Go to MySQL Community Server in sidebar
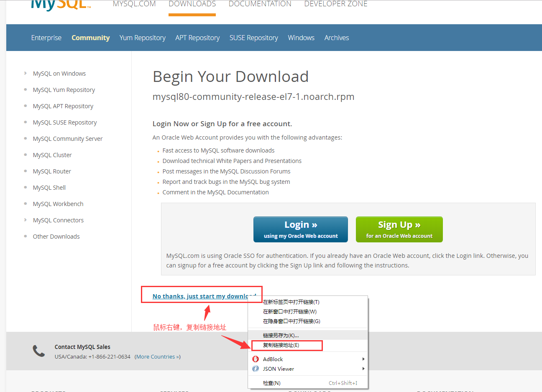 (68, 139)
